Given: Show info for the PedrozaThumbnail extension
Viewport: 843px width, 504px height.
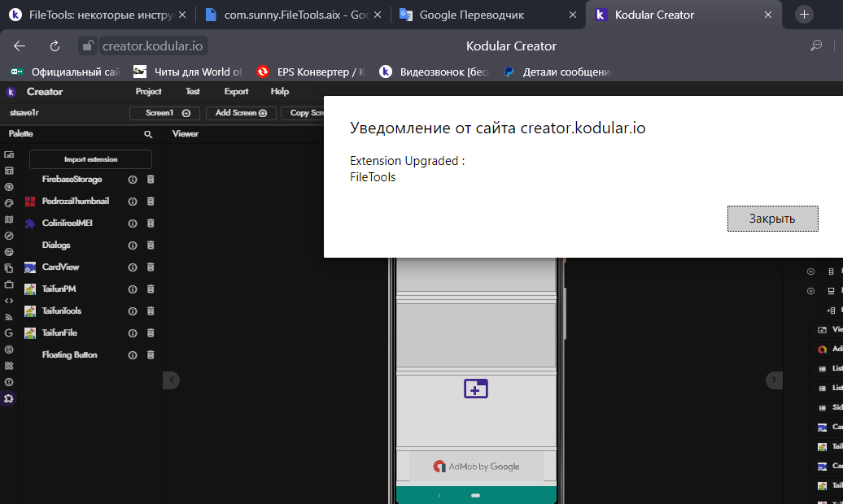Looking at the screenshot, I should click(x=133, y=201).
